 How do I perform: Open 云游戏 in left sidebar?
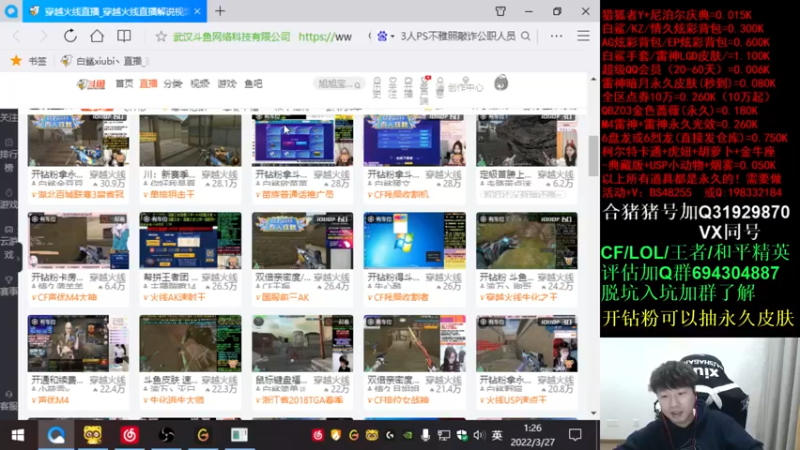click(9, 243)
